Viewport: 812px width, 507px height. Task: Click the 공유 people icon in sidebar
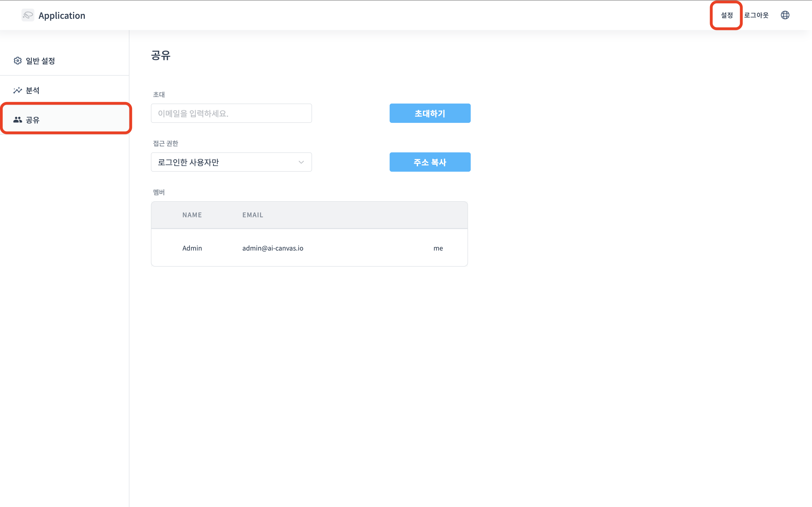pyautogui.click(x=17, y=120)
